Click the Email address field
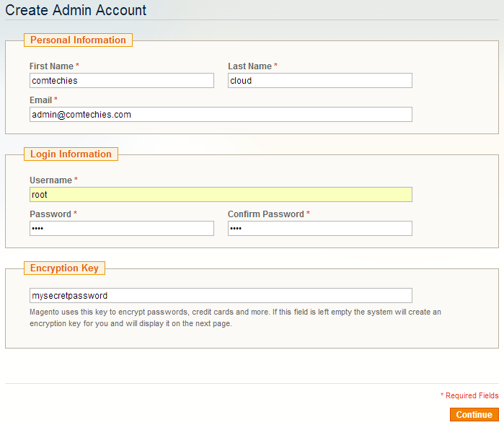The image size is (504, 425). pos(221,115)
